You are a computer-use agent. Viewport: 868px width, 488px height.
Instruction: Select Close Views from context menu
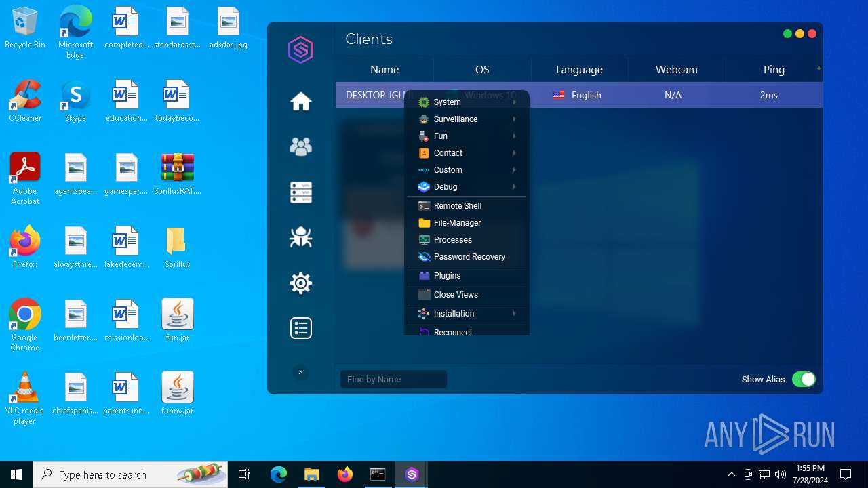pos(467,295)
